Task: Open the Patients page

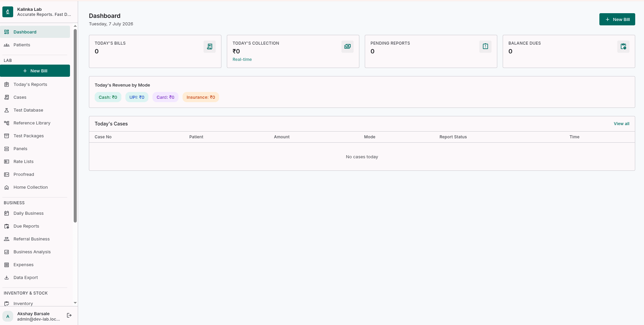Action: 35,45
